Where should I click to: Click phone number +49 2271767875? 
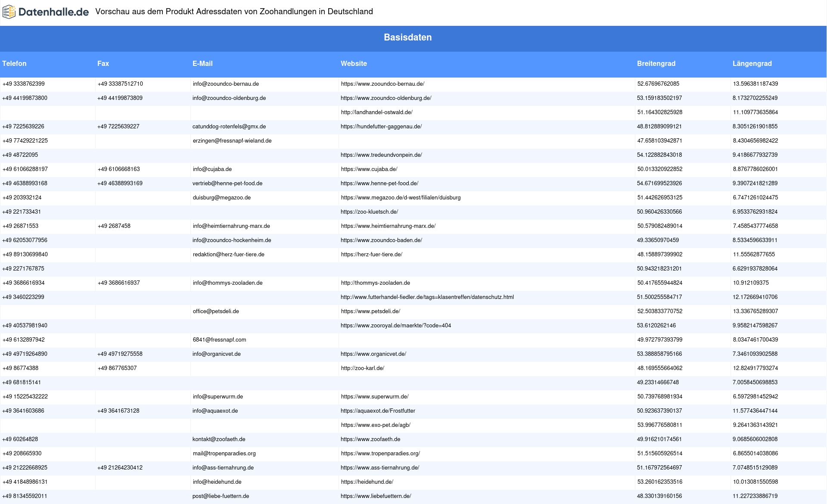tap(23, 269)
